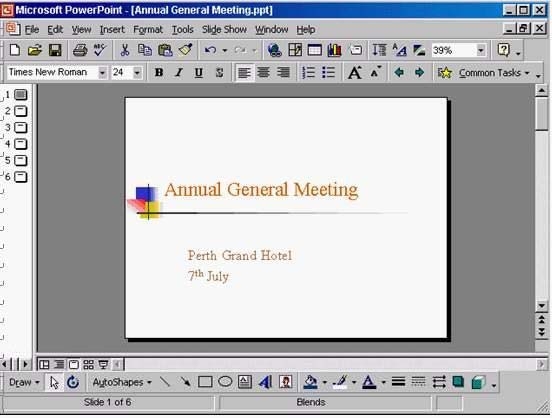Decrease font size with small A
552x418 pixels.
click(x=376, y=72)
